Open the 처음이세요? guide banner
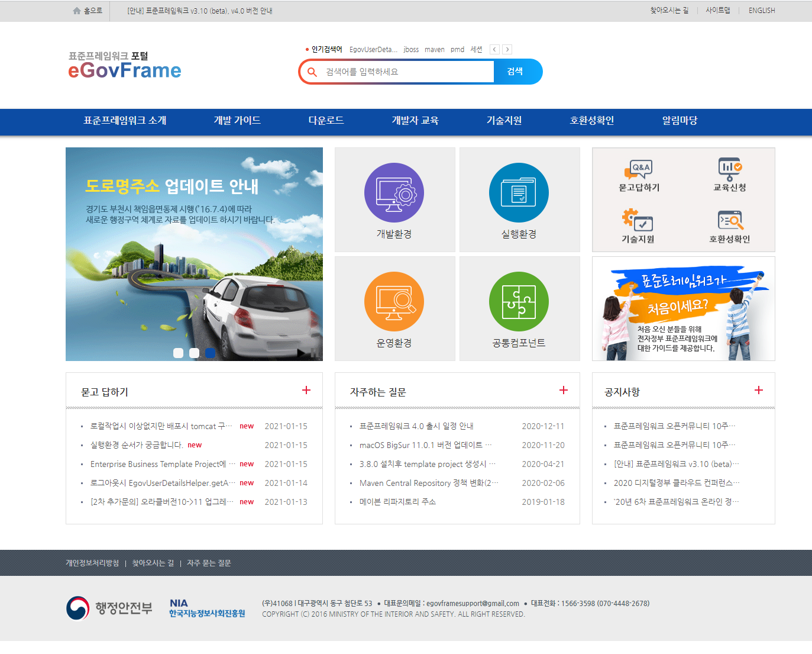Screen dimensions: 812x654 pyautogui.click(x=684, y=308)
